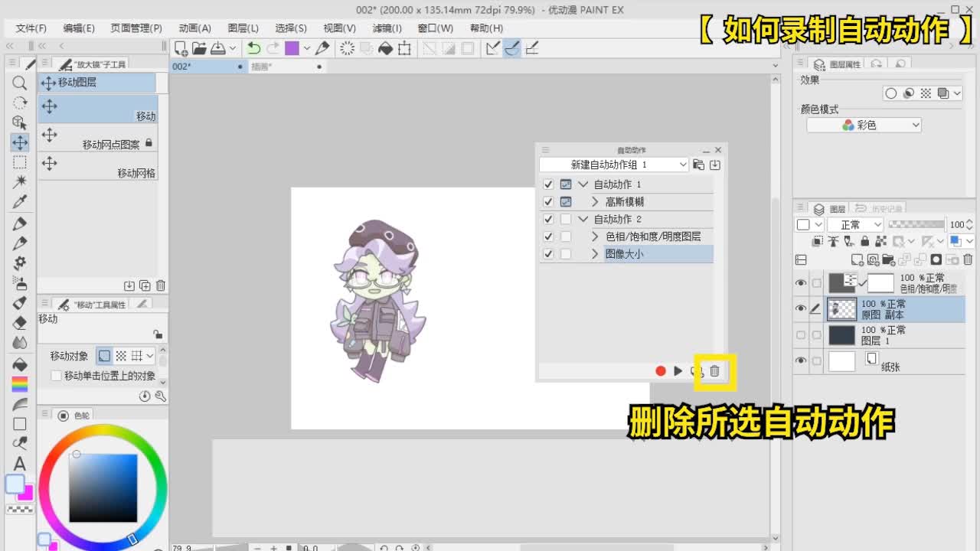Select the auto select magic wand tool
The image size is (980, 551).
click(x=20, y=182)
